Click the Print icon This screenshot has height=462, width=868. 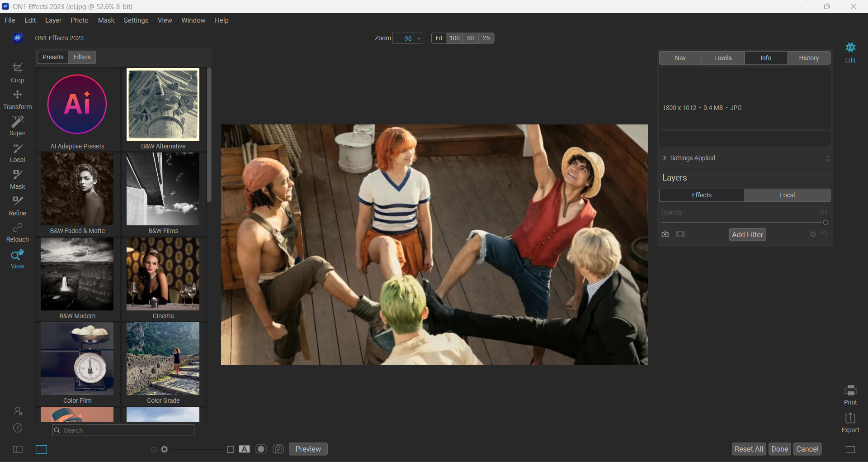tap(850, 395)
